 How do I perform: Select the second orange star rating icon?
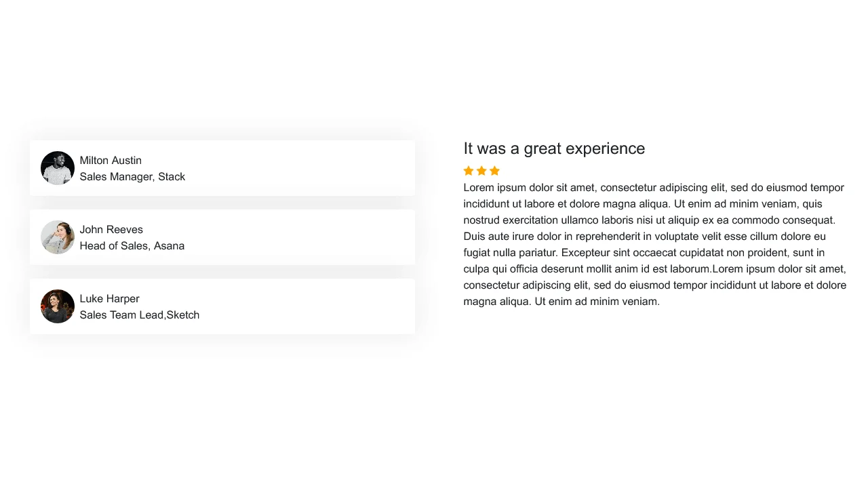point(481,170)
